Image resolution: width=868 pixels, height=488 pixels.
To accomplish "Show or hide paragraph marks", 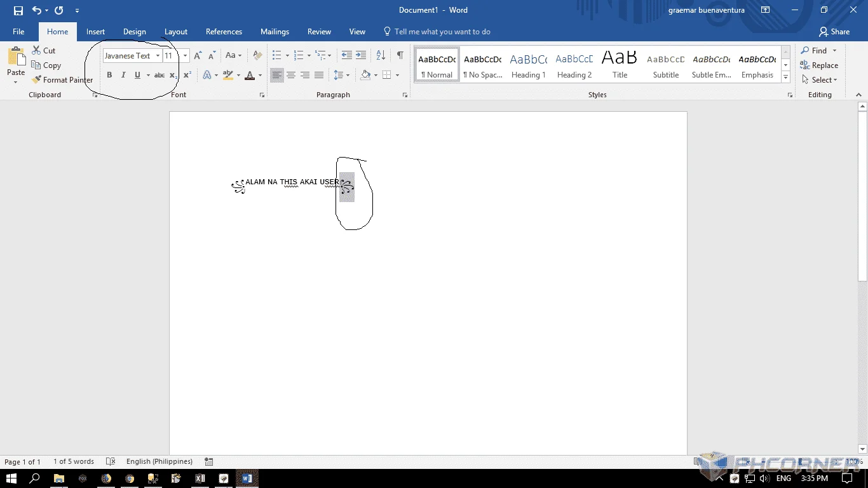I will tap(400, 55).
